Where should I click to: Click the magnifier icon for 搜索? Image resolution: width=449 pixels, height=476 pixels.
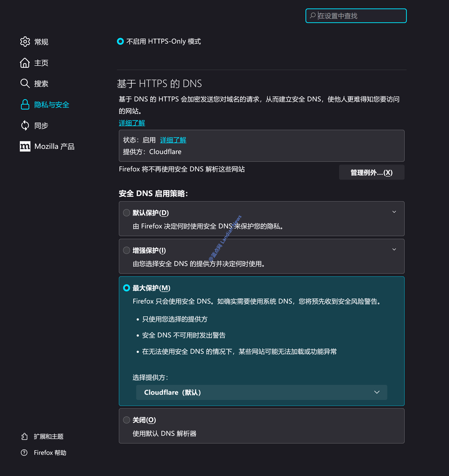(x=25, y=84)
